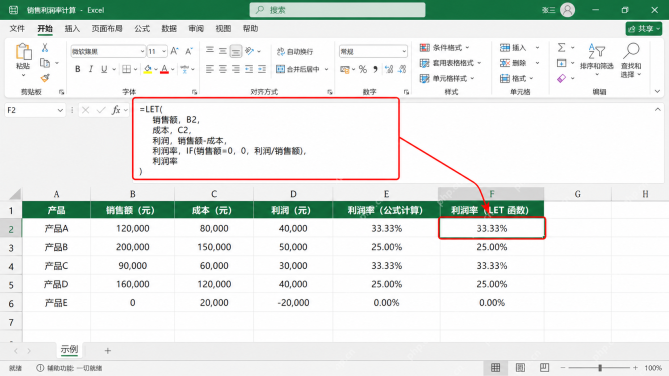Toggle bold formatting
Screen dimensions: 669x376
78,69
